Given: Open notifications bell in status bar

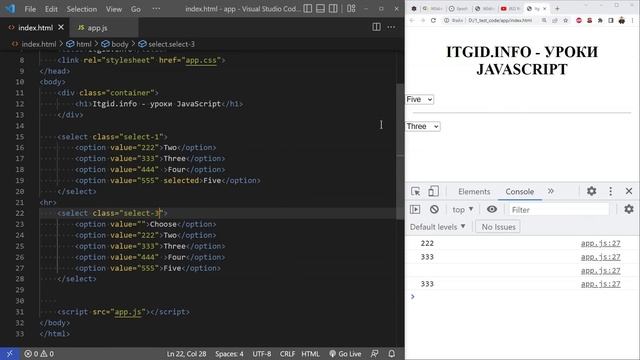Looking at the screenshot, I should pos(391,354).
